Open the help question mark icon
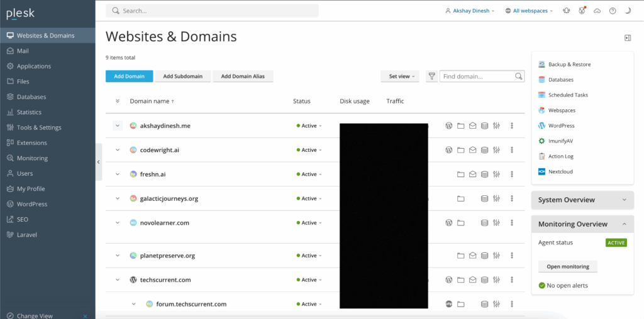Viewport: 644px width, 319px height. coord(613,11)
